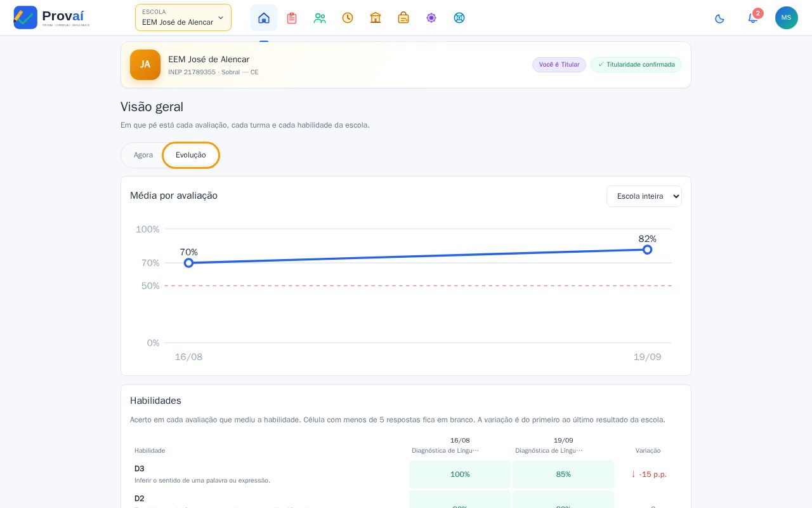Image resolution: width=812 pixels, height=508 pixels.
Task: Open the orange clock icon
Action: pyautogui.click(x=348, y=18)
